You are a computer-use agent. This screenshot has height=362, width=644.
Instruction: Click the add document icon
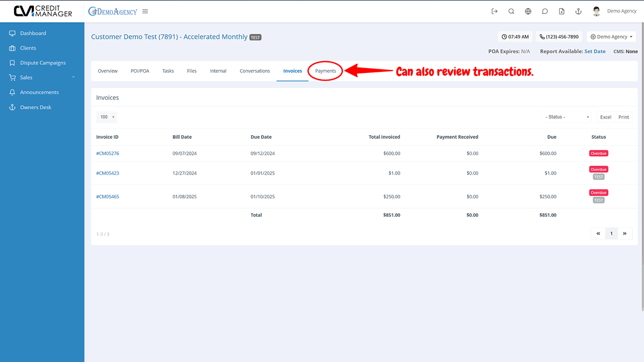[561, 11]
